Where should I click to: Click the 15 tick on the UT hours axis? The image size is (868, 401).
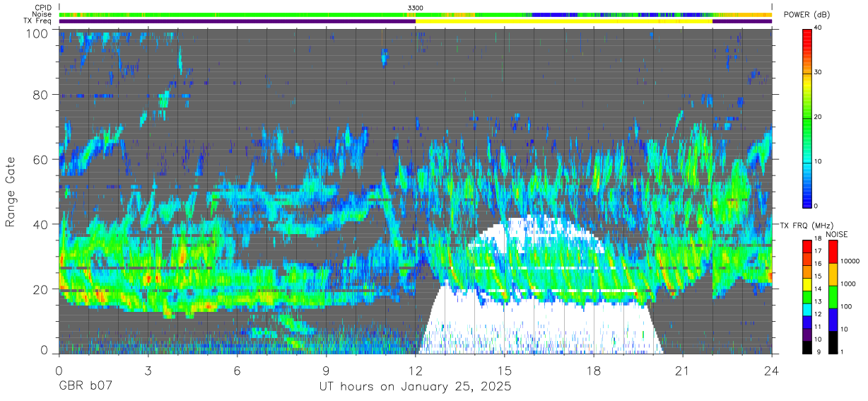pos(505,371)
